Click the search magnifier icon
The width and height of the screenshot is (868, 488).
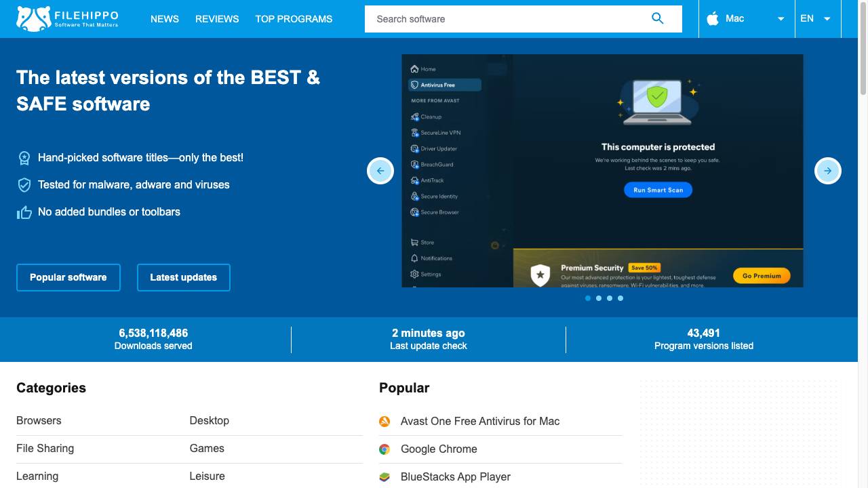(x=657, y=18)
